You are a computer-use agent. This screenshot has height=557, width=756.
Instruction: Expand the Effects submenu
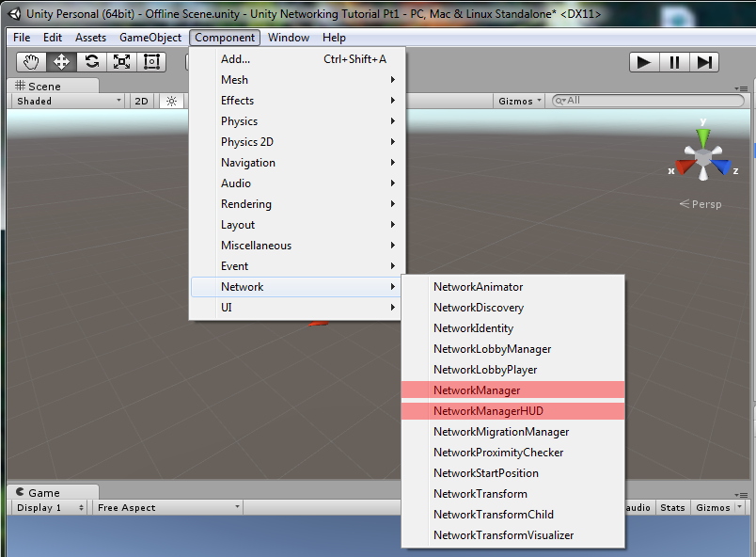(296, 101)
